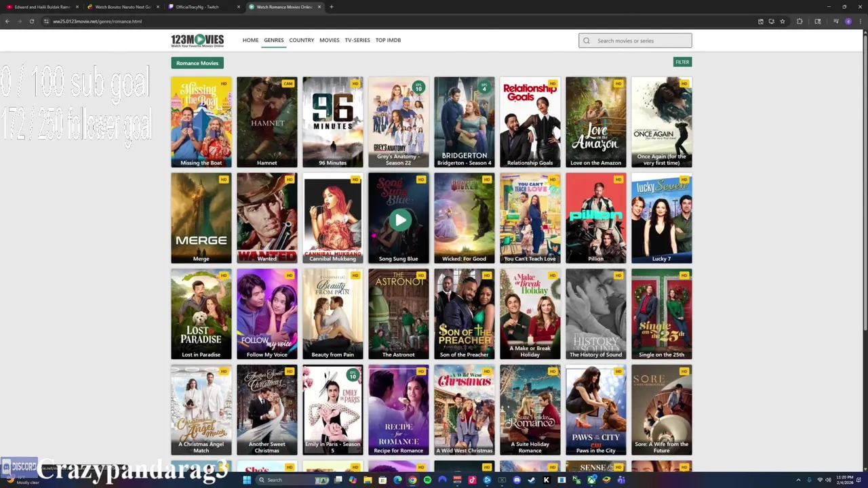Screen dimensions: 868x488
Task: Open Steam from the taskbar
Action: pos(531,480)
